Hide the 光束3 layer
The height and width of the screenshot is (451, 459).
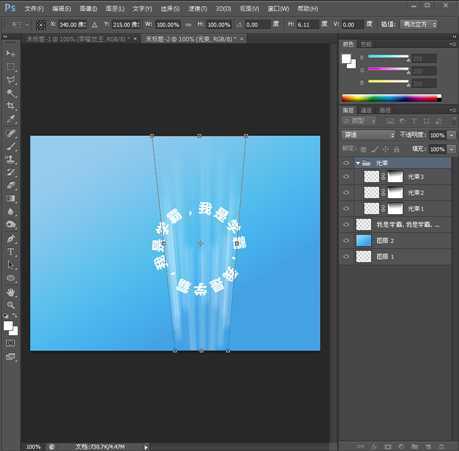point(347,177)
